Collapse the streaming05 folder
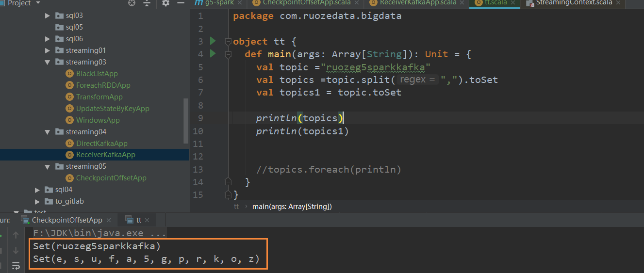 tap(48, 166)
